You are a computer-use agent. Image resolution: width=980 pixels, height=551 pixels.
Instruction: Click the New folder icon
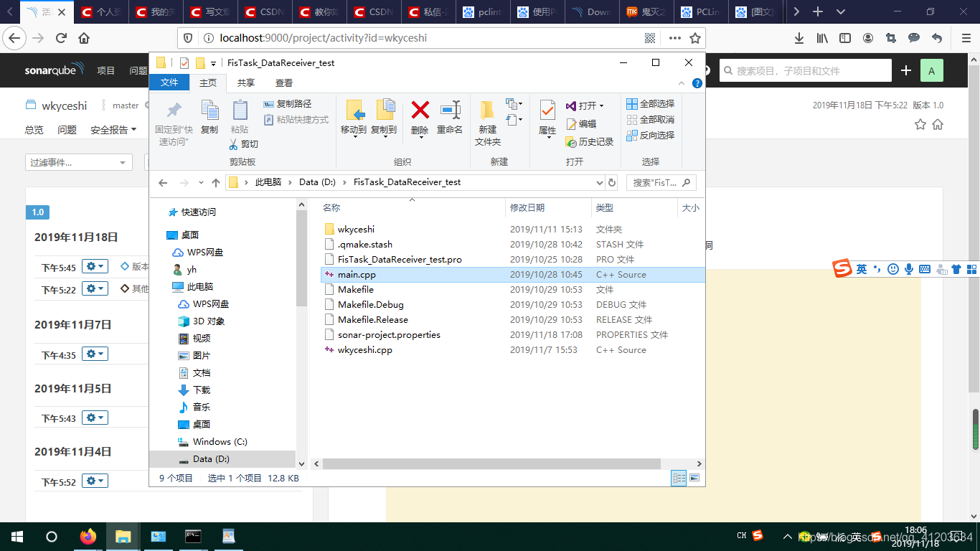tap(487, 110)
